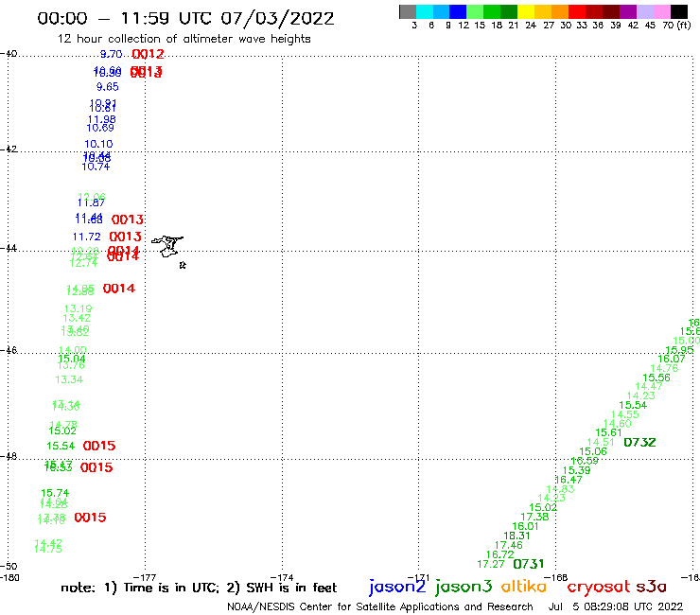The height and width of the screenshot is (615, 700).
Task: Click the 18.31 wave height value
Action: [x=517, y=536]
